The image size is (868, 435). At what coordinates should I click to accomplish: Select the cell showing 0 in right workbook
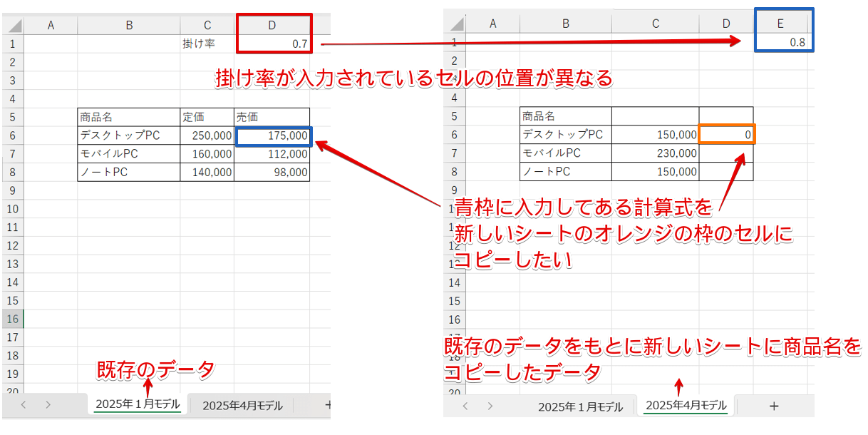(x=727, y=134)
